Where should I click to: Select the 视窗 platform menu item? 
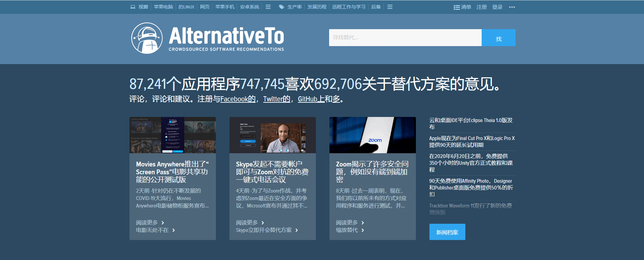click(x=143, y=7)
